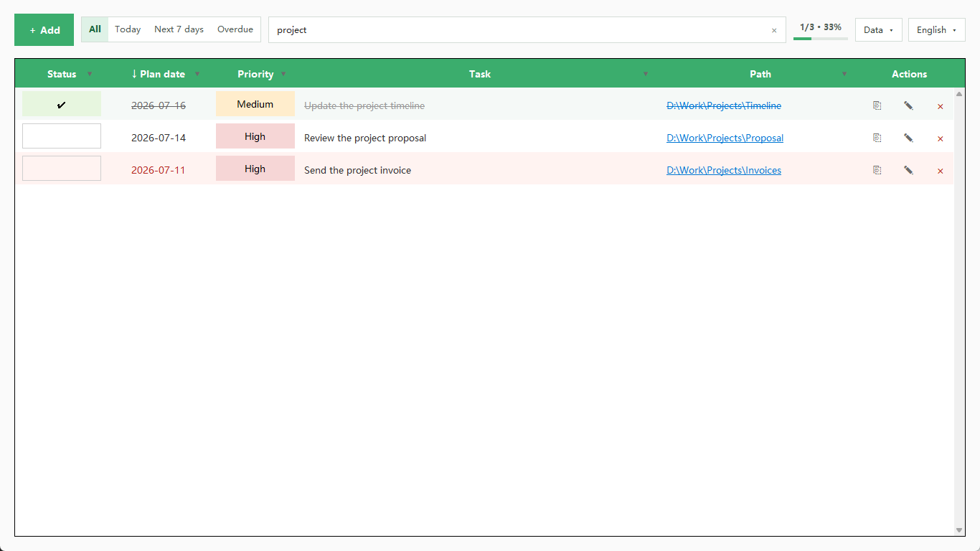The height and width of the screenshot is (551, 980).
Task: Open the Plan date column filter arrow
Action: coord(197,74)
